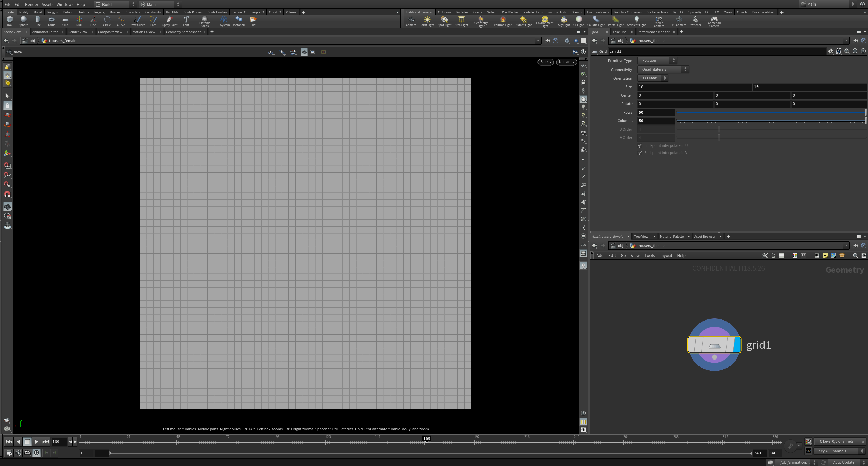Create a Point Light from the shelf
This screenshot has width=868, height=466.
click(x=427, y=21)
